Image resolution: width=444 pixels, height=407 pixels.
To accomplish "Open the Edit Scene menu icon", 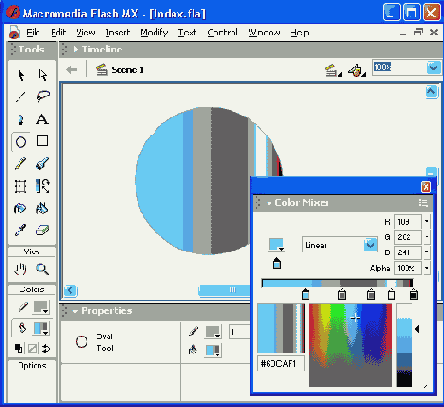I will tap(333, 70).
